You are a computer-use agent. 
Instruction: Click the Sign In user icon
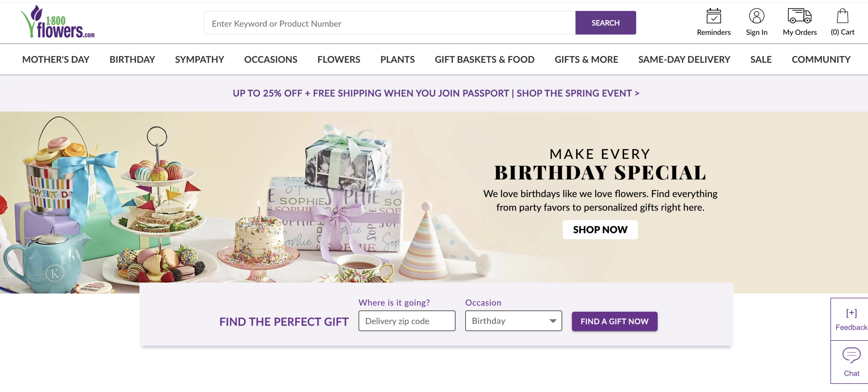[756, 16]
